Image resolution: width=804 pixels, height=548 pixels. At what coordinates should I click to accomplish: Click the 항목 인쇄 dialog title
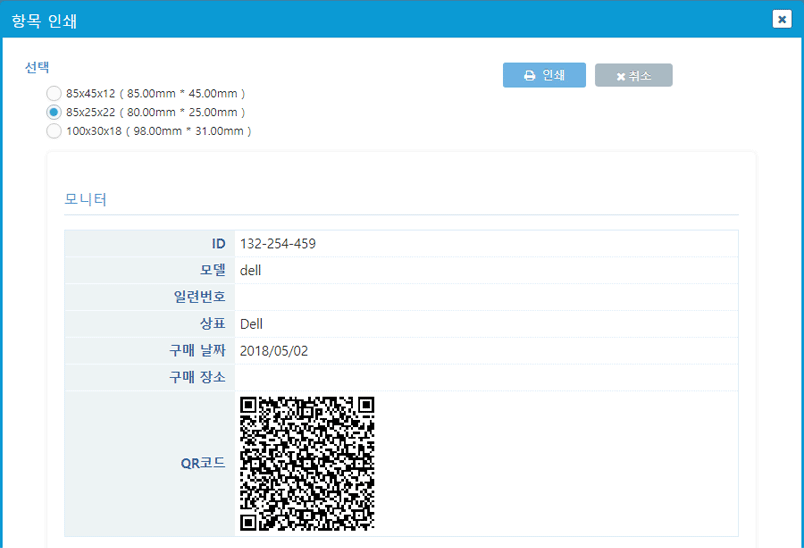click(44, 21)
